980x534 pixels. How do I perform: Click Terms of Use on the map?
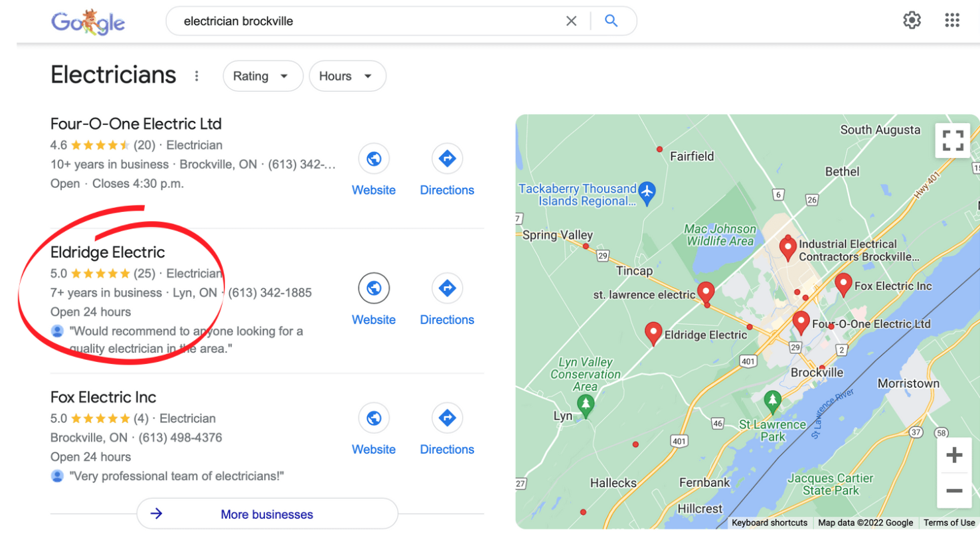pos(949,523)
